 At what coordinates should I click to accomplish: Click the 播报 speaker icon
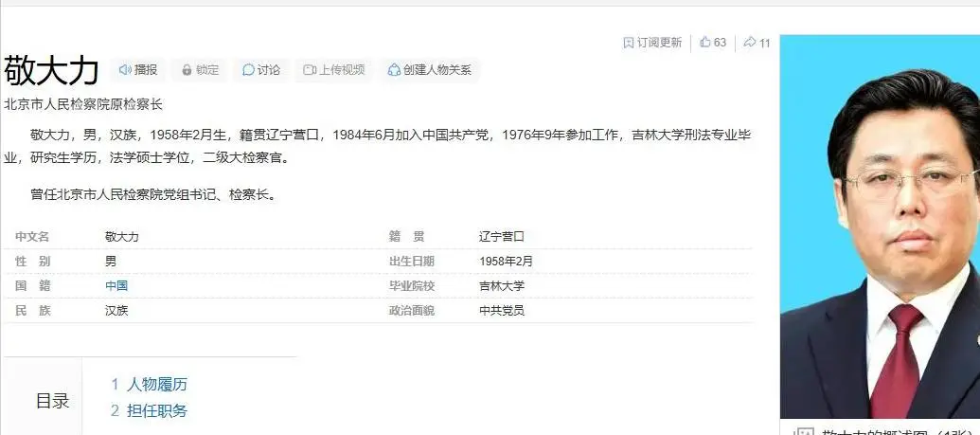(125, 70)
